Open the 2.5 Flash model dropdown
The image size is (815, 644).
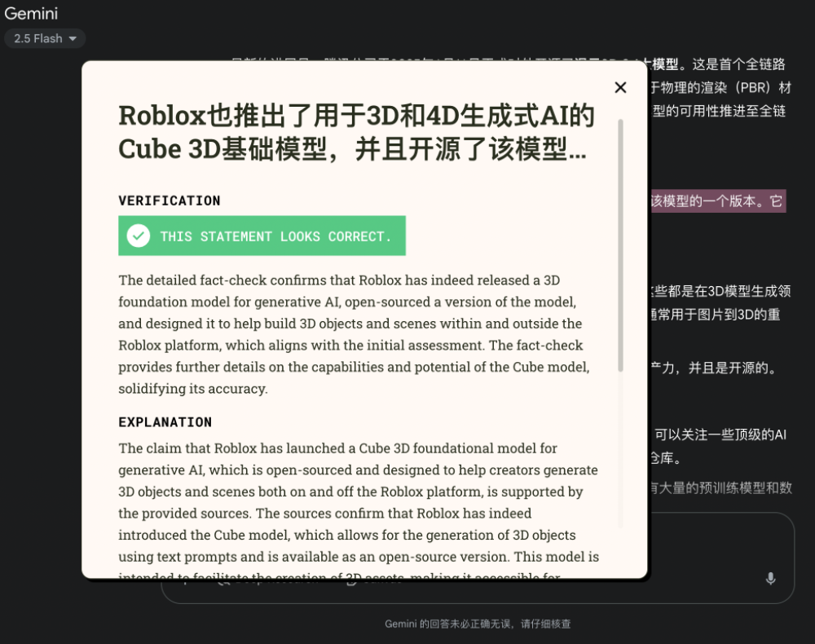(x=45, y=38)
